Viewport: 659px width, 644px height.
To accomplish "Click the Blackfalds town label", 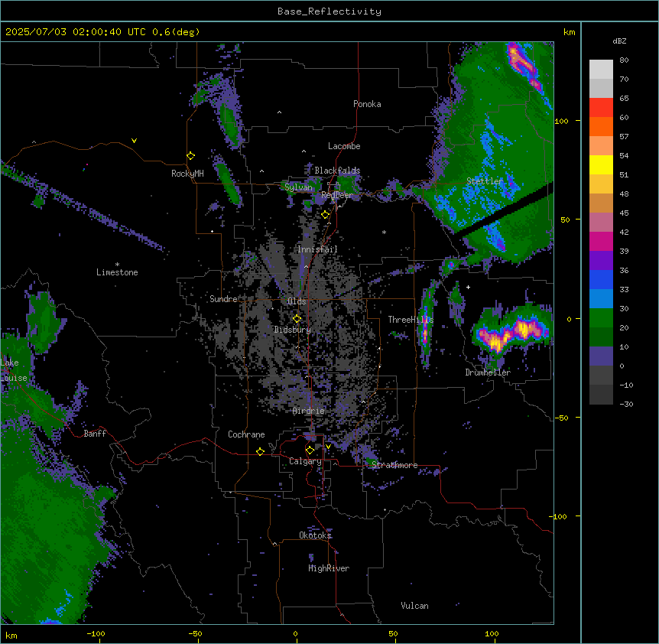I will [337, 171].
